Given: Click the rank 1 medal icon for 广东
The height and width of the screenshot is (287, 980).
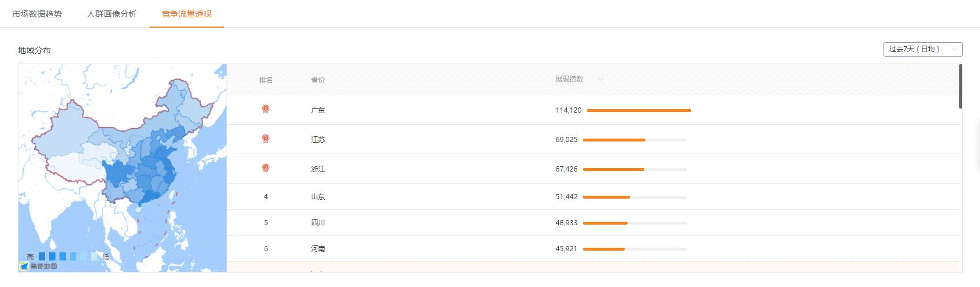Looking at the screenshot, I should pos(266,109).
